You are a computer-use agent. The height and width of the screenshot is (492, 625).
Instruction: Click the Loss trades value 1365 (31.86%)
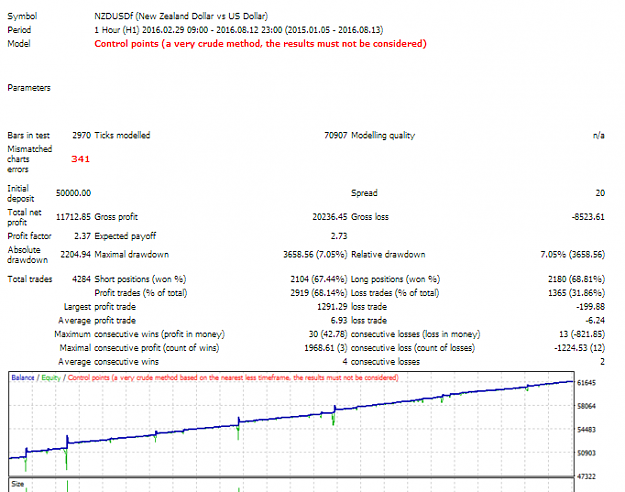click(x=576, y=293)
